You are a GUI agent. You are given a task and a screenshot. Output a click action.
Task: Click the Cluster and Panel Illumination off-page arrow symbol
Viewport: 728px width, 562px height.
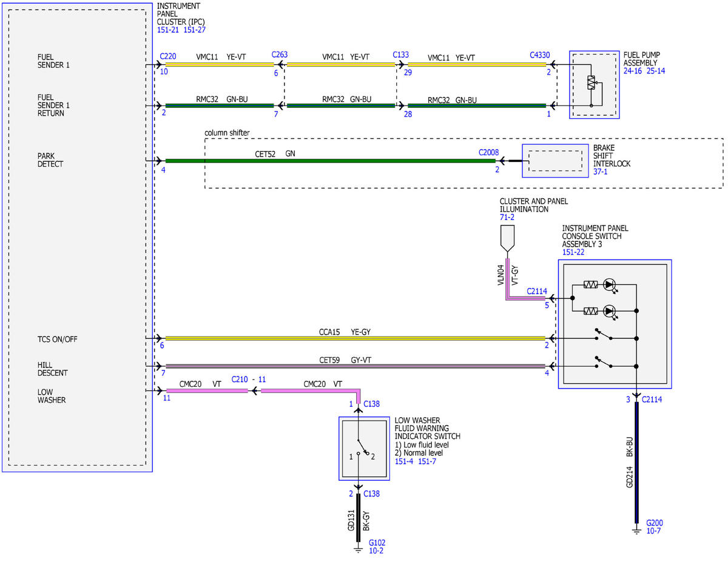pyautogui.click(x=507, y=239)
